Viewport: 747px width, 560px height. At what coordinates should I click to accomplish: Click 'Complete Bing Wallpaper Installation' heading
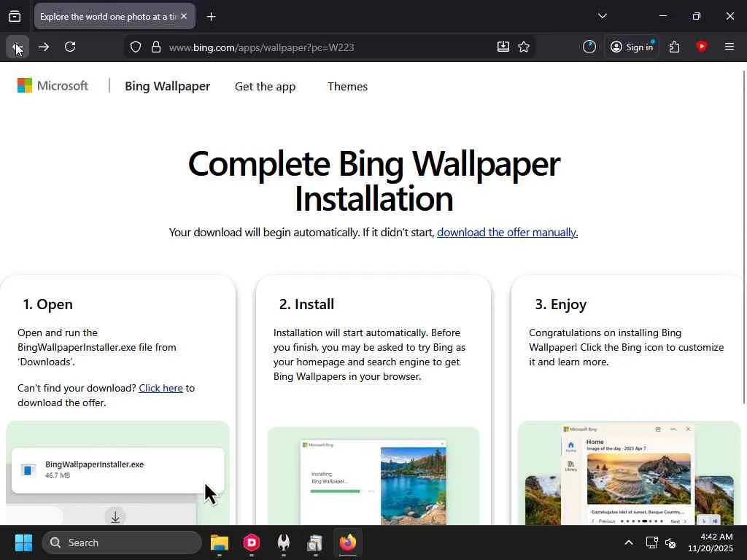[374, 181]
